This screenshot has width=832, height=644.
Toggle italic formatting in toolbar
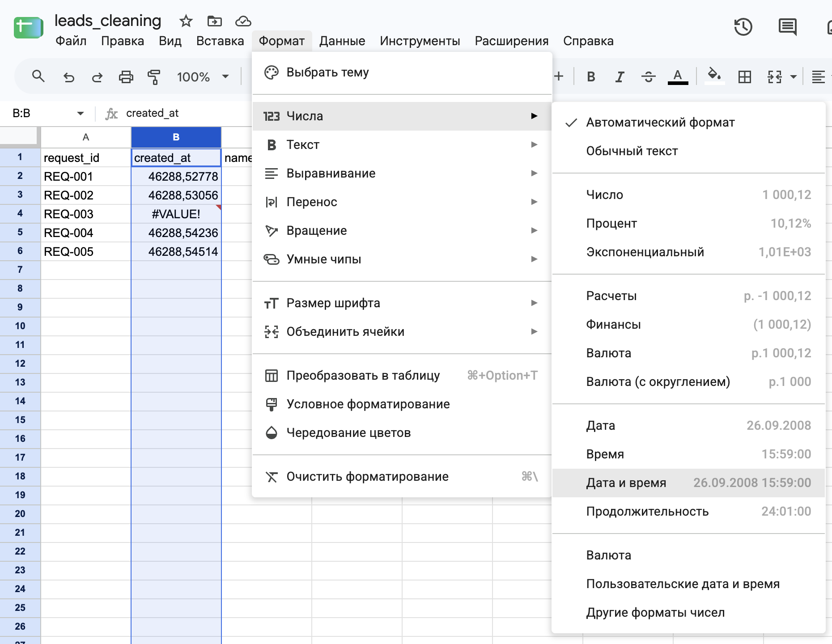coord(620,77)
